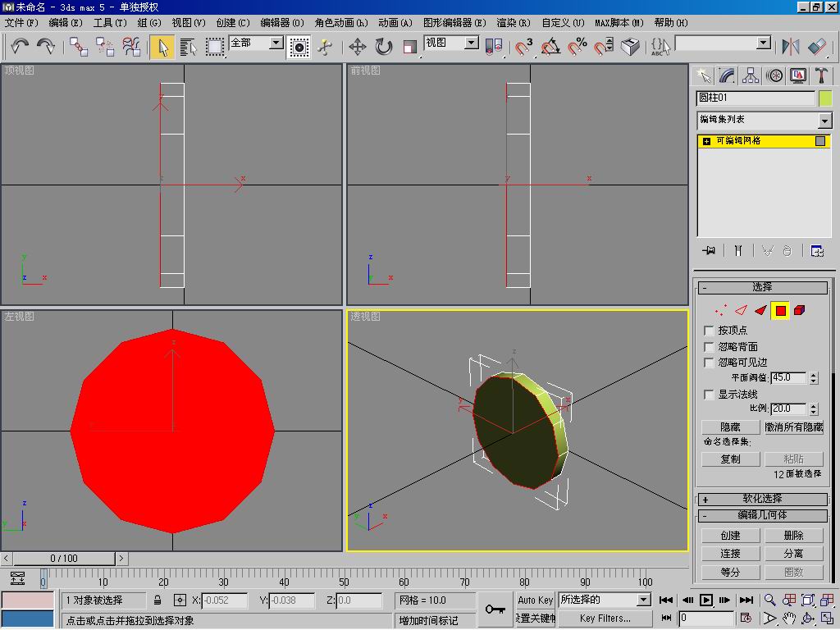This screenshot has width=840, height=630.
Task: Toggle the window/crossing selection icon
Action: point(299,47)
